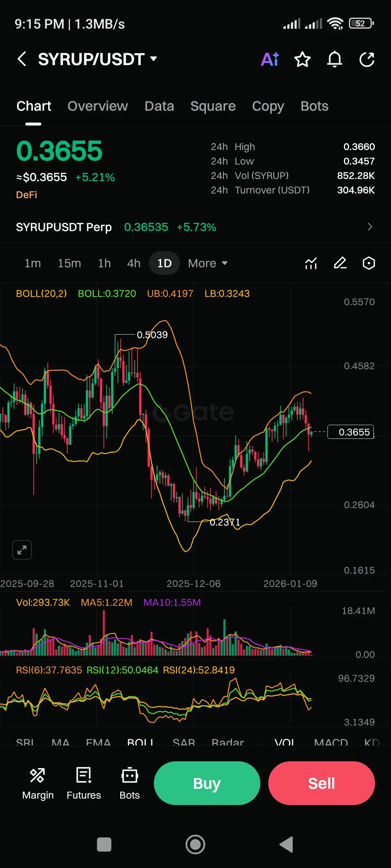The width and height of the screenshot is (391, 868).
Task: Open SYRUPUSDT Perp contract row
Action: [x=195, y=227]
